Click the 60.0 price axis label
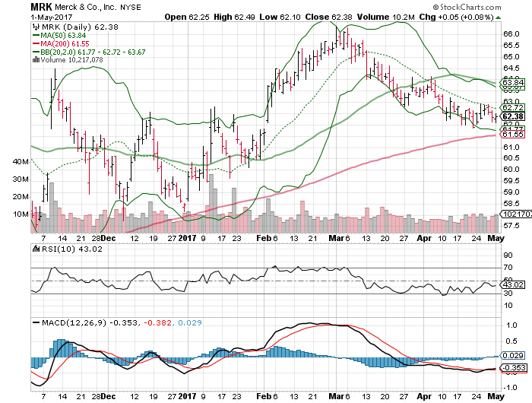 click(x=511, y=169)
